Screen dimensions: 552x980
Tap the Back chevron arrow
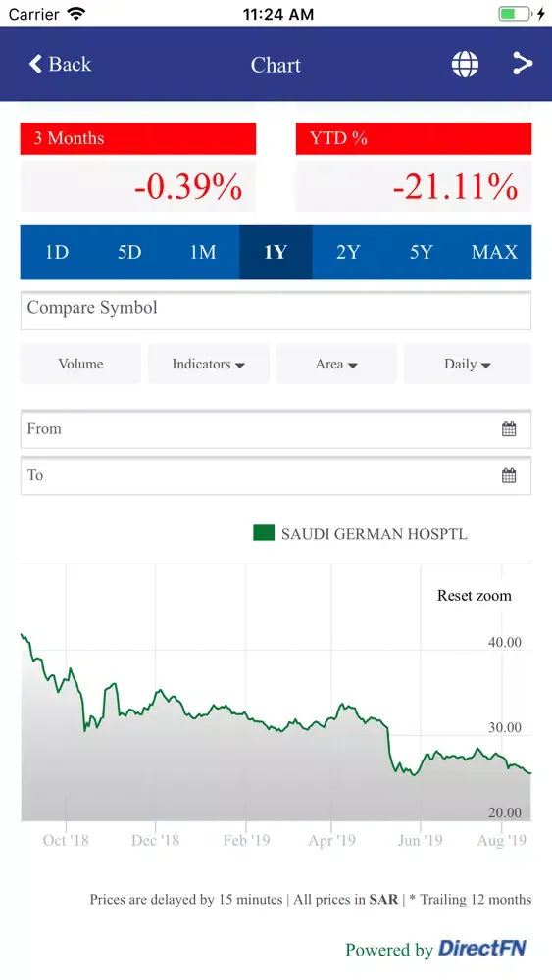tap(35, 64)
